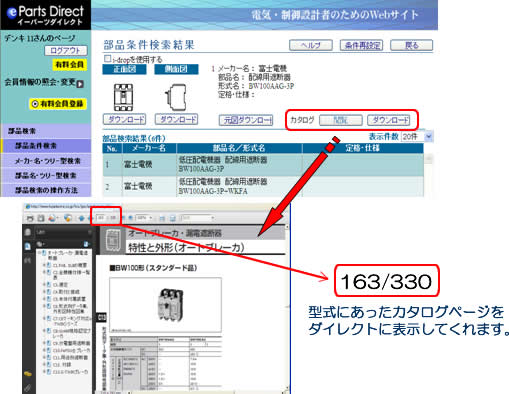The image size is (509, 394).
Task: Open the Pages panel icon in PDF sidebar
Action: click(x=28, y=232)
